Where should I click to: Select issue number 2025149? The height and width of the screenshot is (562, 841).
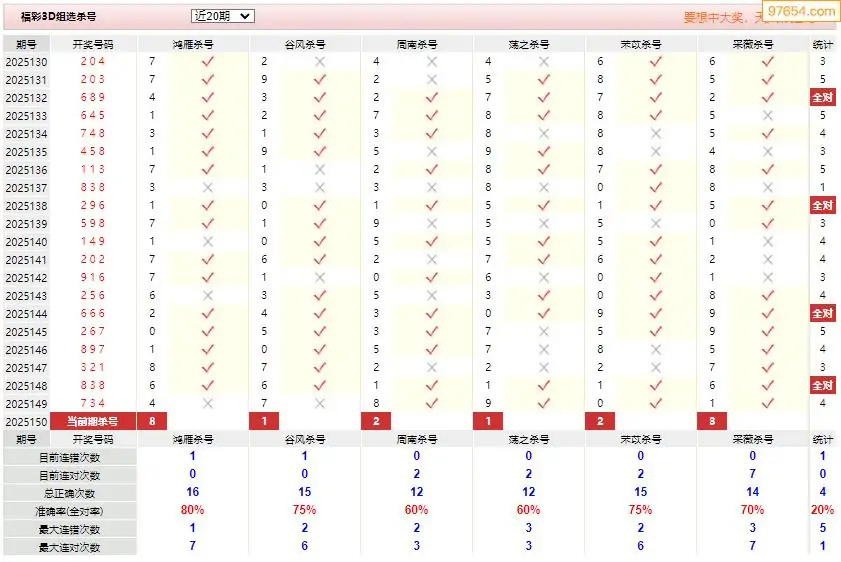coord(26,404)
